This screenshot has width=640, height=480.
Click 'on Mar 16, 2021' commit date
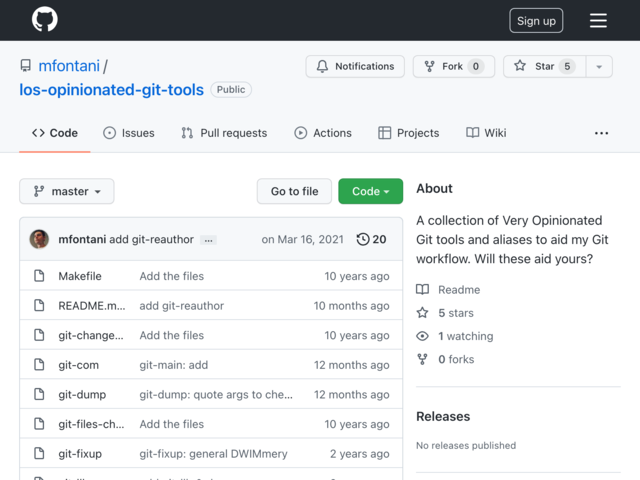click(x=302, y=239)
